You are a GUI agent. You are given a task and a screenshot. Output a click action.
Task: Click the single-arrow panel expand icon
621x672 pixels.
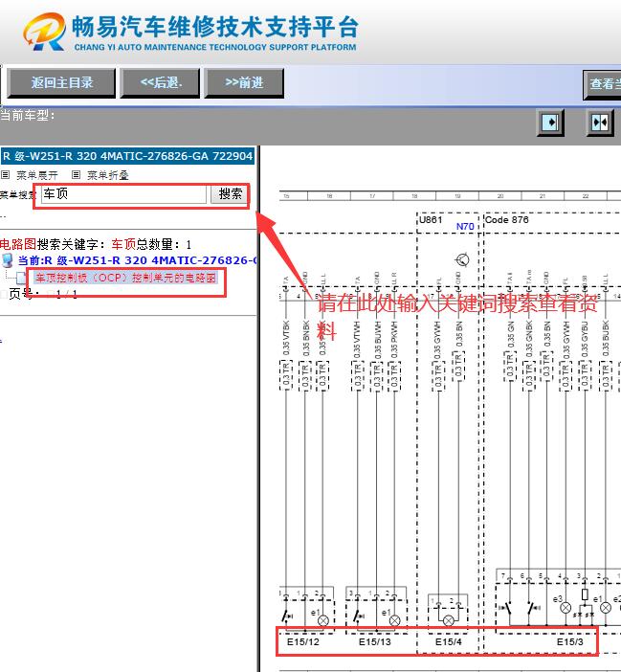pyautogui.click(x=550, y=123)
